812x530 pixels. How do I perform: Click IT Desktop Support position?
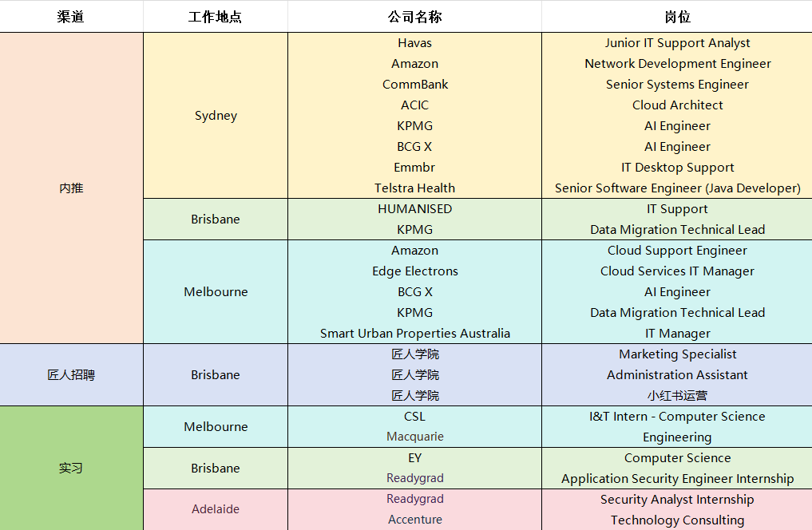point(677,167)
